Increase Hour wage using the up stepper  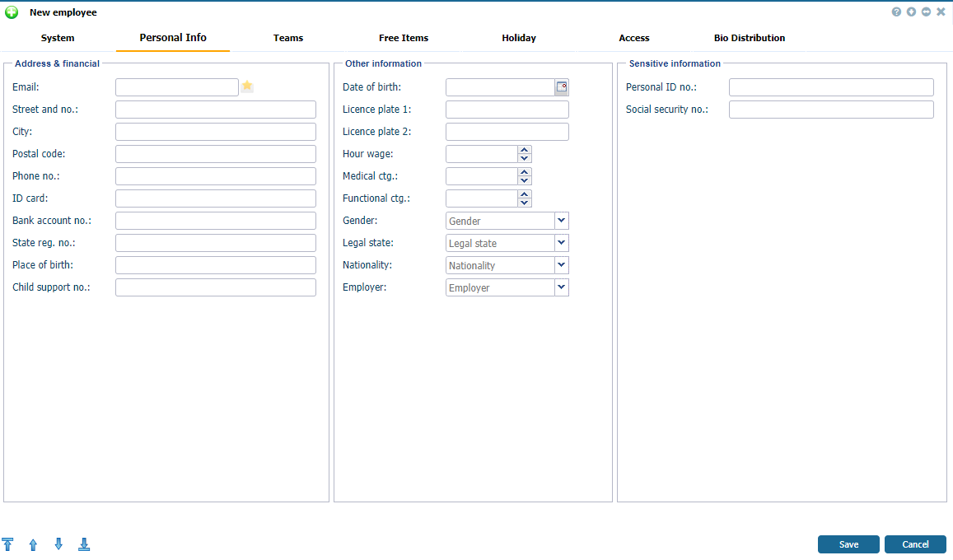[525, 150]
